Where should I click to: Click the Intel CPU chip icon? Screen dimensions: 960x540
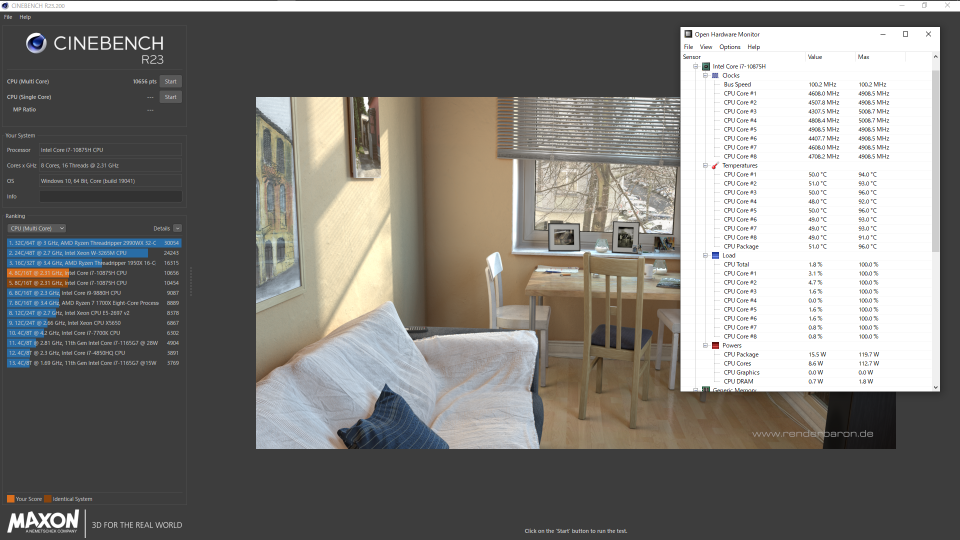705,66
